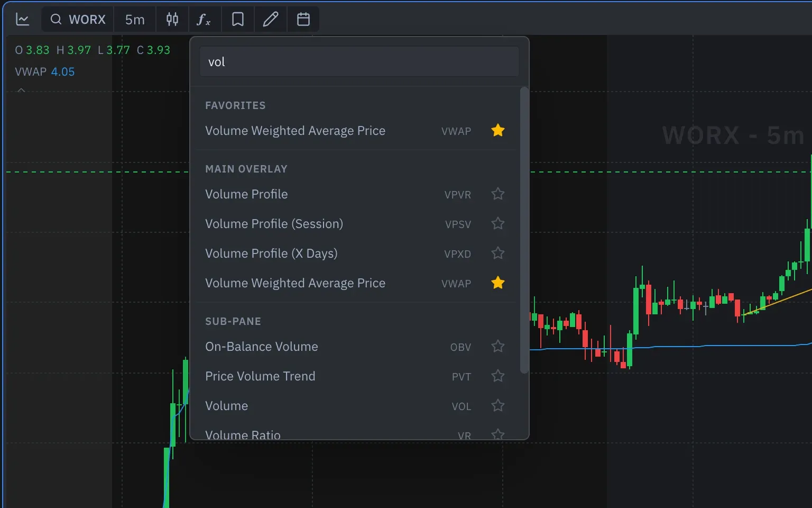Click the bookmark icon in toolbar
The image size is (812, 508).
[238, 20]
